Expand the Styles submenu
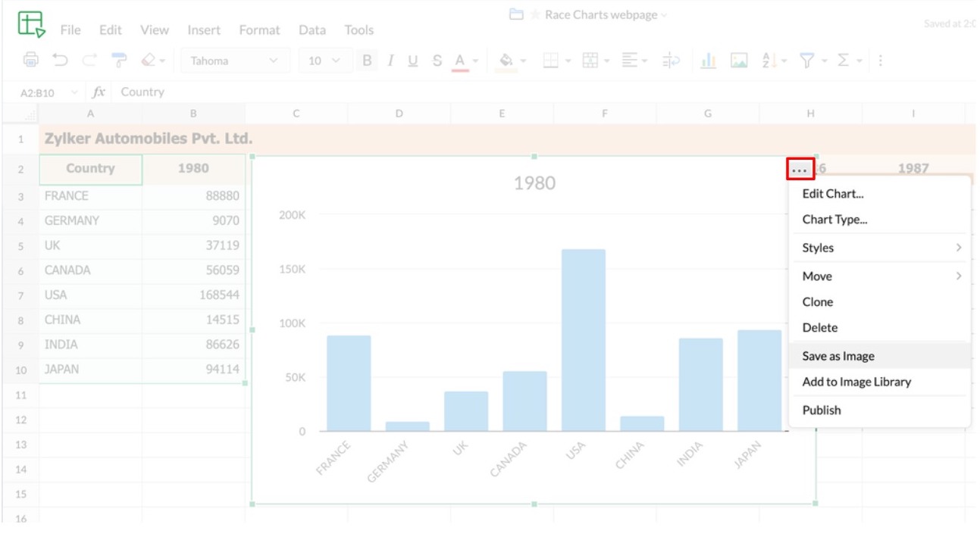Screen dimensions: 980x540 coord(879,248)
